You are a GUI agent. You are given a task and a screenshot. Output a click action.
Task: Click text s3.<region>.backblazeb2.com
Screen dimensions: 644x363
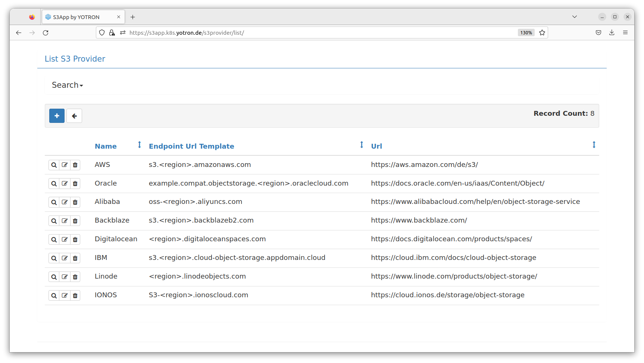point(201,220)
